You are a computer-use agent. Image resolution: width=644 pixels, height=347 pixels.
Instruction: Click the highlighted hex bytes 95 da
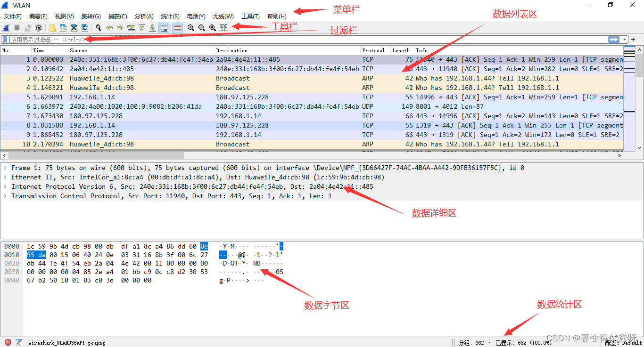tap(36, 255)
